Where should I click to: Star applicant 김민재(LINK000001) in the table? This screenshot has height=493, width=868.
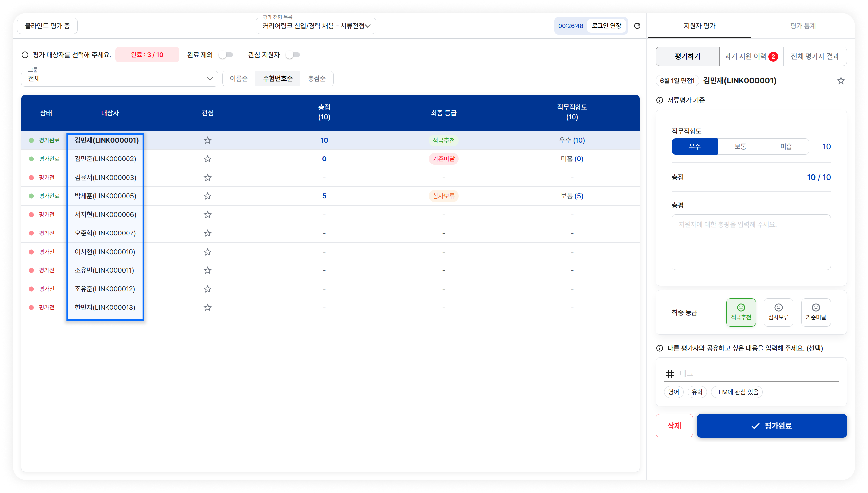click(x=208, y=140)
